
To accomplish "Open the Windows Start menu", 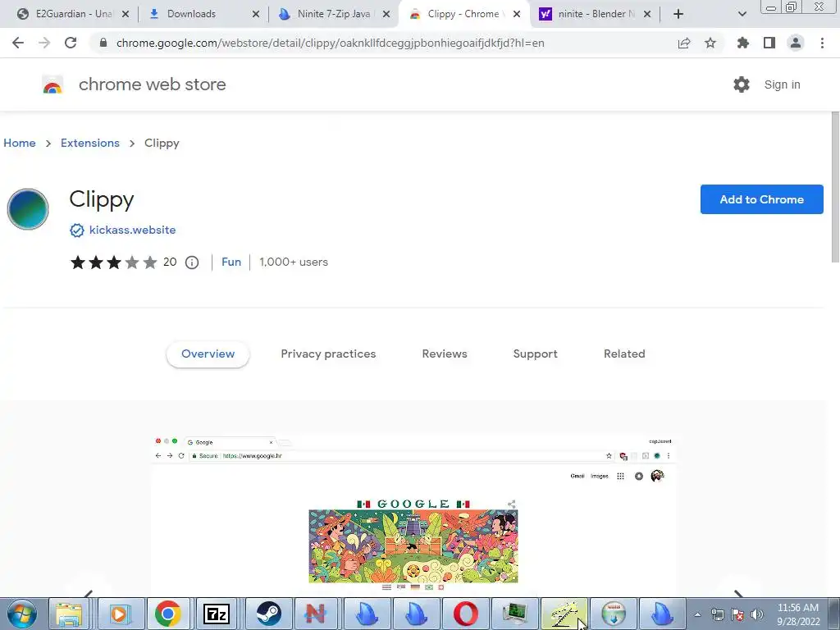I will 22,614.
